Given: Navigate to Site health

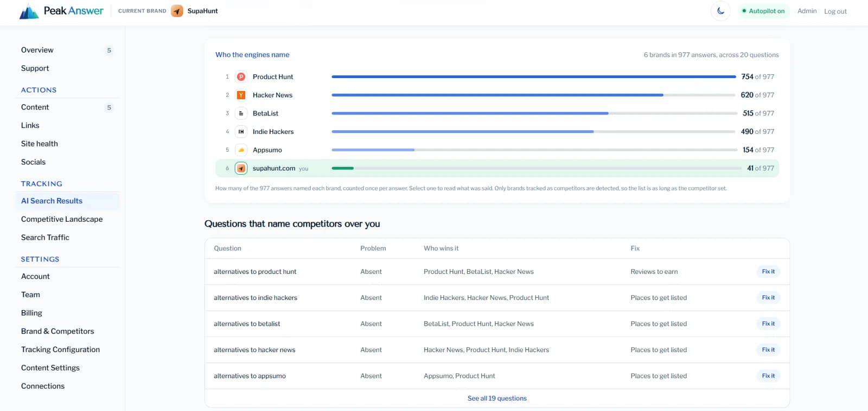Looking at the screenshot, I should [40, 144].
